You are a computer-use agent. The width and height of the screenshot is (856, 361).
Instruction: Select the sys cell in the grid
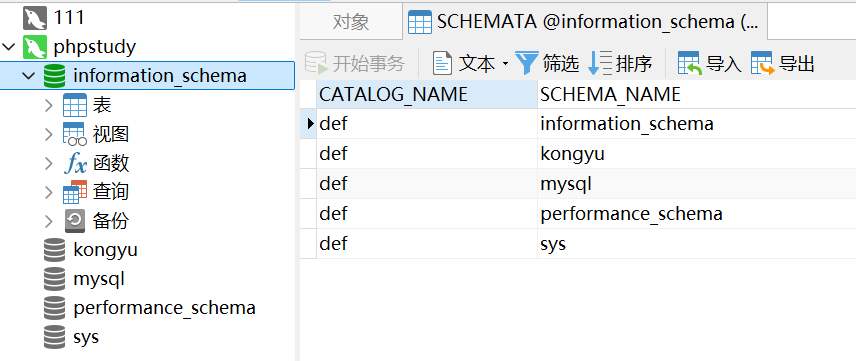coord(697,244)
